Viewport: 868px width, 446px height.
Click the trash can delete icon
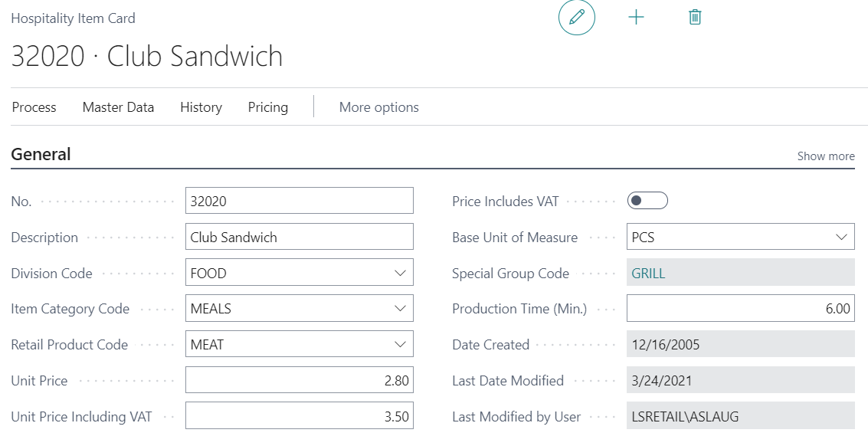click(695, 17)
